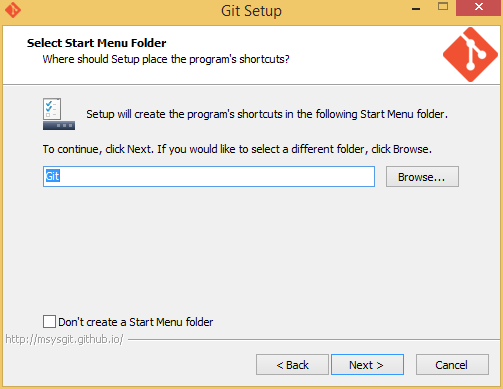Click the small Git icon in title bar

(13, 10)
